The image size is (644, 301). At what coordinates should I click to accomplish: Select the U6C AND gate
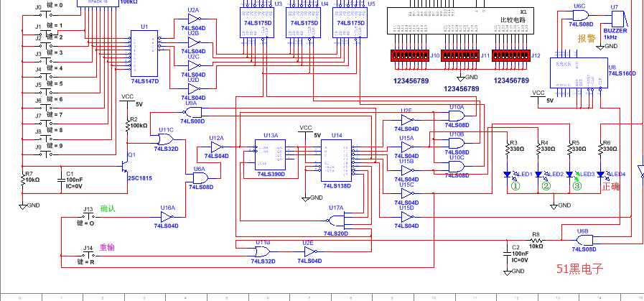point(580,16)
